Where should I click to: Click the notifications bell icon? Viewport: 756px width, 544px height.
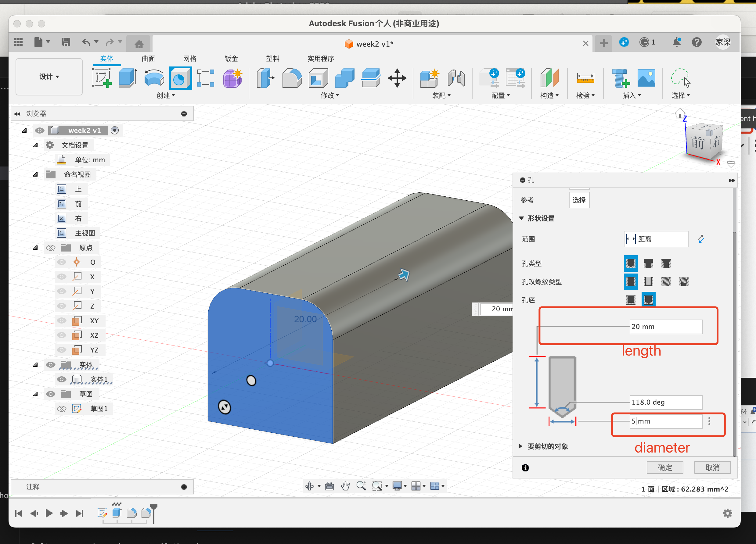tap(677, 42)
